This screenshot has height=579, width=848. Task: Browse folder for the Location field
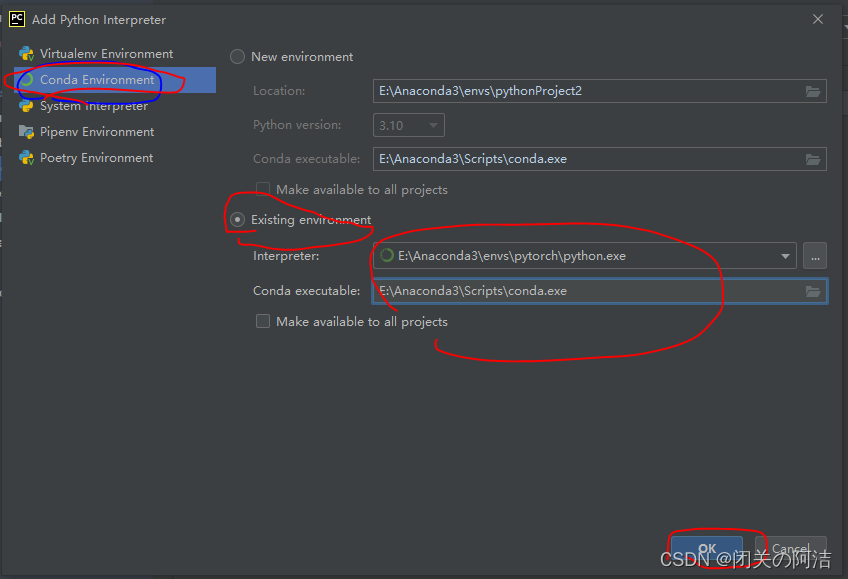813,91
